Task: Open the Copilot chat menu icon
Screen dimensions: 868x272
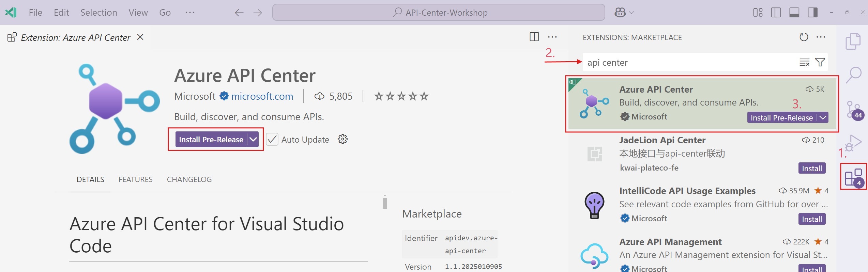Action: [x=620, y=13]
